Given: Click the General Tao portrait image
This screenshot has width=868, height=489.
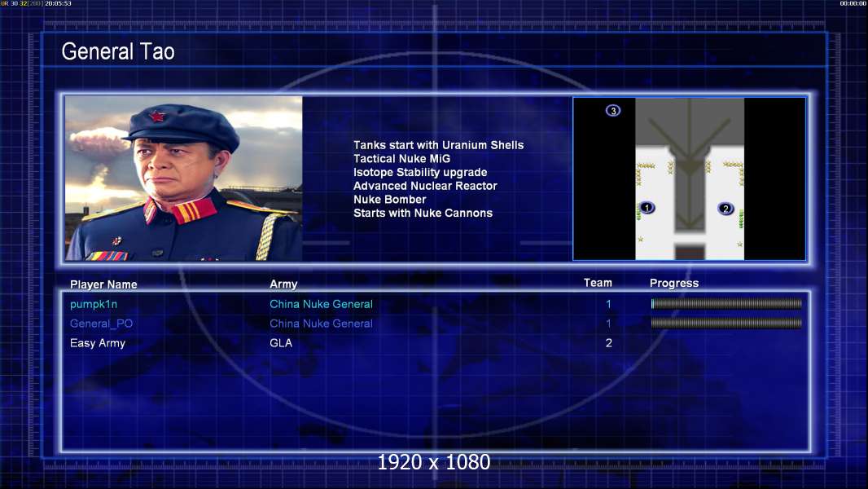Looking at the screenshot, I should point(184,178).
